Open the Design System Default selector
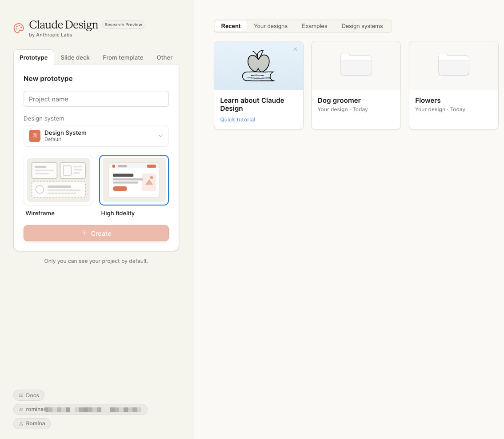Screen dimensions: 504x439 coord(96,136)
